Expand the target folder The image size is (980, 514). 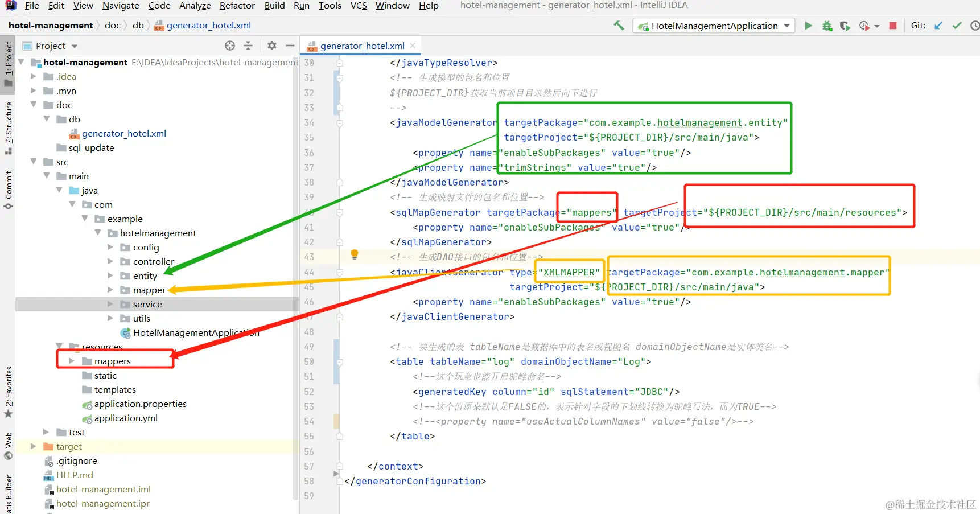coord(34,446)
